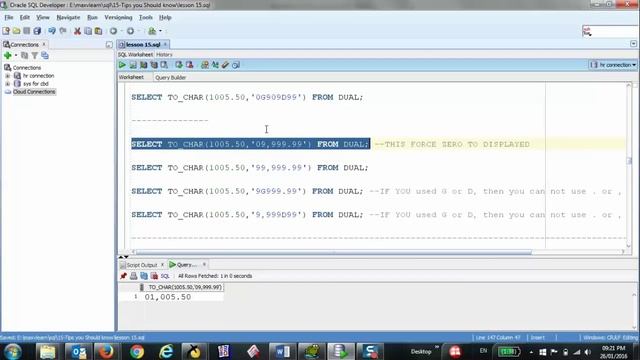Image resolution: width=640 pixels, height=360 pixels.
Task: Run statement with the green play icon
Action: pos(122,65)
